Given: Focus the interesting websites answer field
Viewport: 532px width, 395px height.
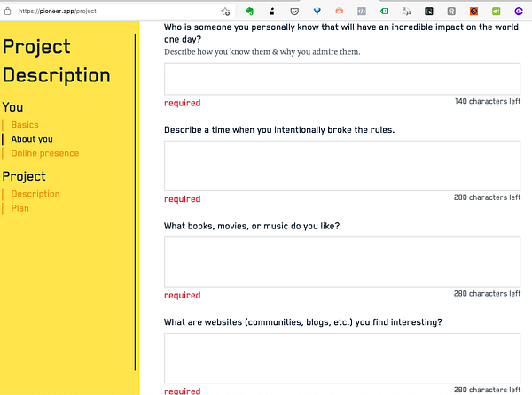Looking at the screenshot, I should pyautogui.click(x=342, y=358).
